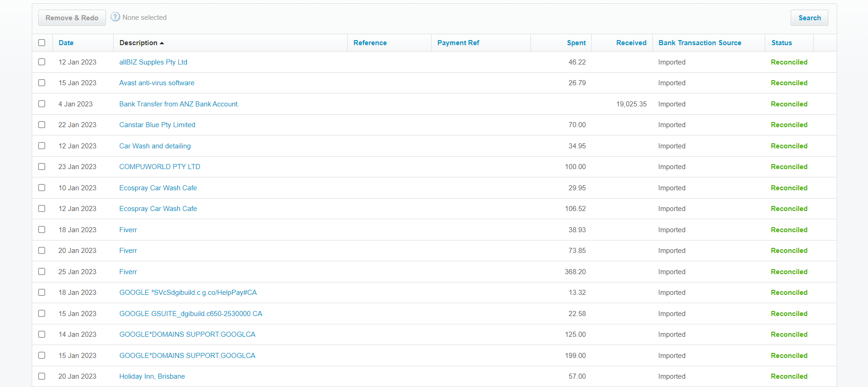Open Ecospray Car Wash Cafe 29.95 transaction
The width and height of the screenshot is (868, 387).
coord(158,188)
